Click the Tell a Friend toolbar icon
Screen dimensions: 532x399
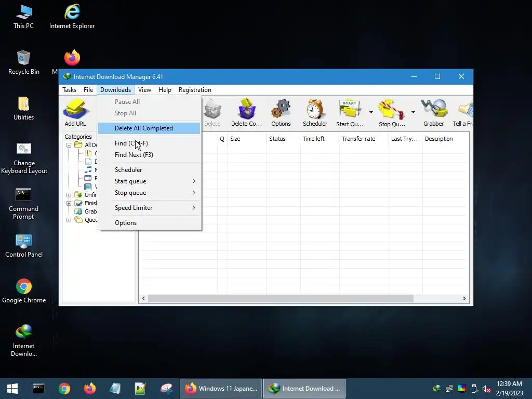click(463, 113)
